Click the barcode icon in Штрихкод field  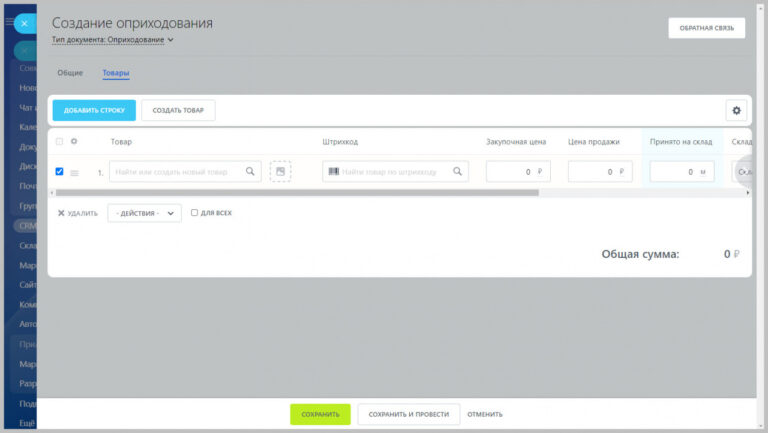(x=334, y=171)
